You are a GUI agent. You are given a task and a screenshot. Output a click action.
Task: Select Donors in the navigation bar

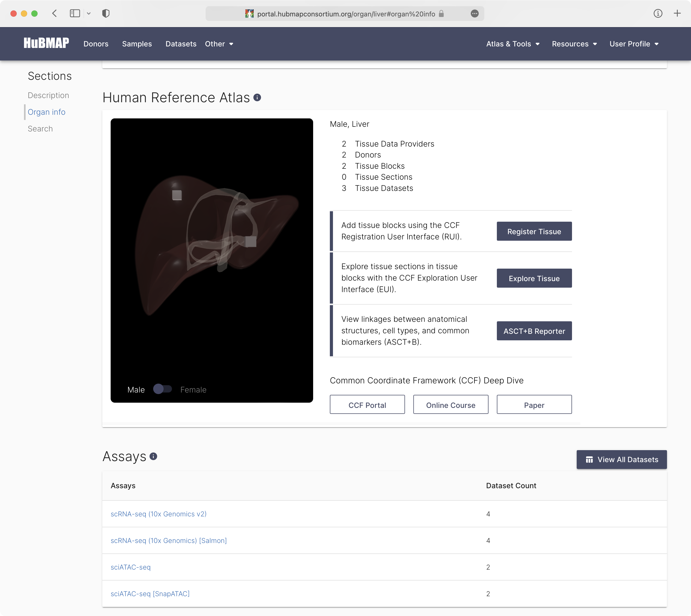point(96,44)
